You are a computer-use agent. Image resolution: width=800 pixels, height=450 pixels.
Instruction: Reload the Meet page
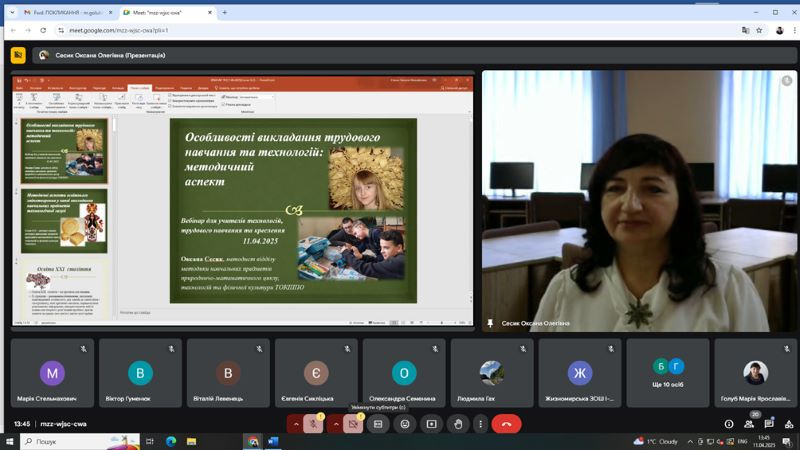[x=43, y=31]
